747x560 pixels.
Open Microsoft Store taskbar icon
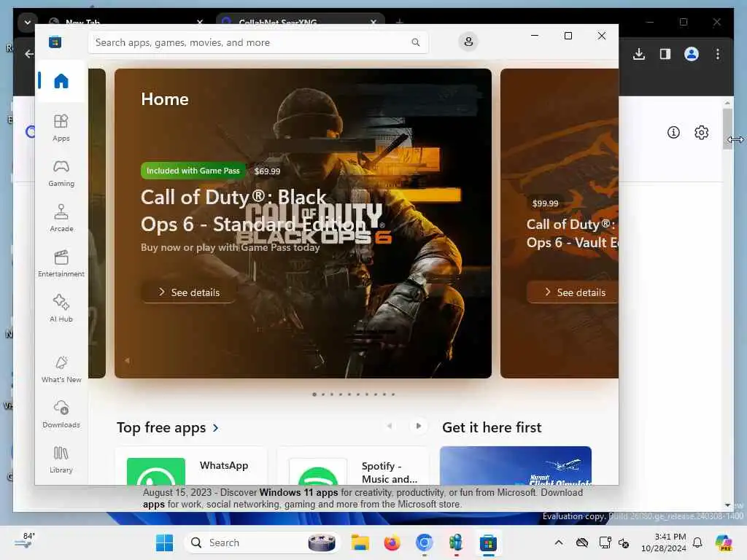488,542
